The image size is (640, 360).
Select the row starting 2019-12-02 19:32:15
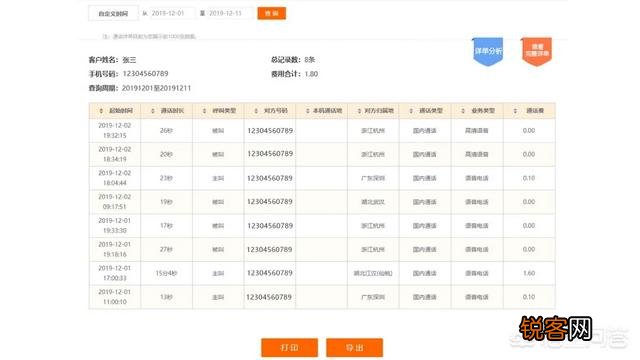click(322, 131)
